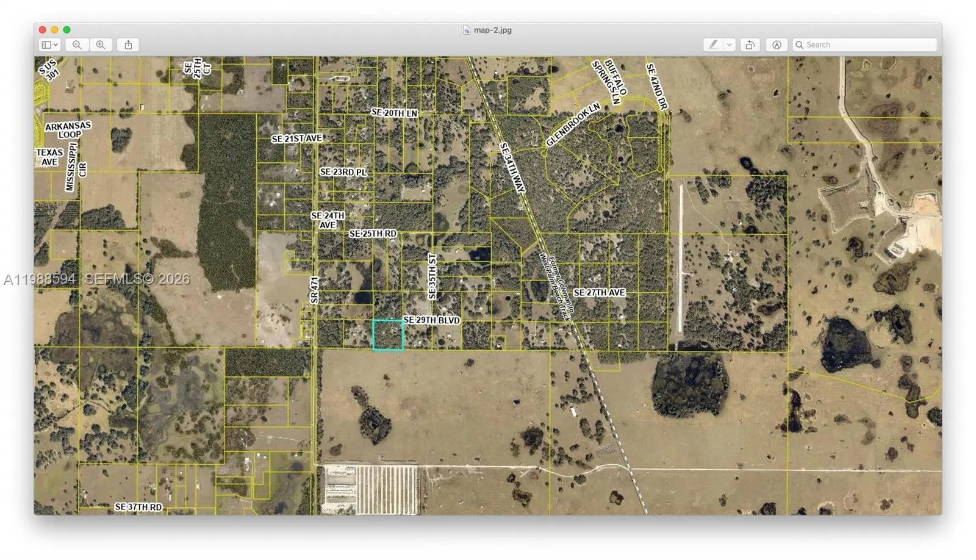976x560 pixels.
Task: Close the Preview window
Action: [42, 29]
